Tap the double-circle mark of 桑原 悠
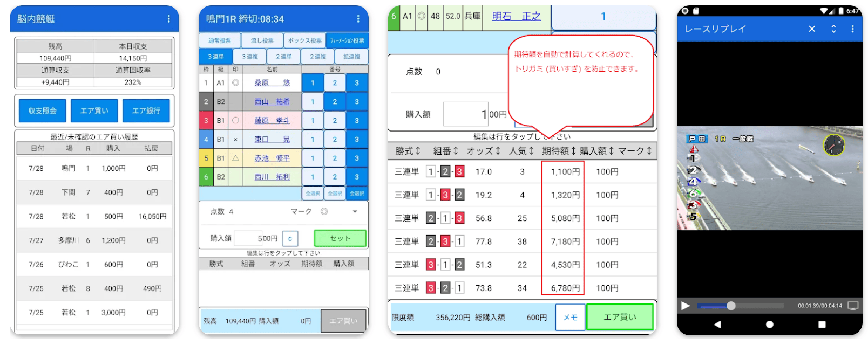This screenshot has width=868, height=345. point(235,83)
